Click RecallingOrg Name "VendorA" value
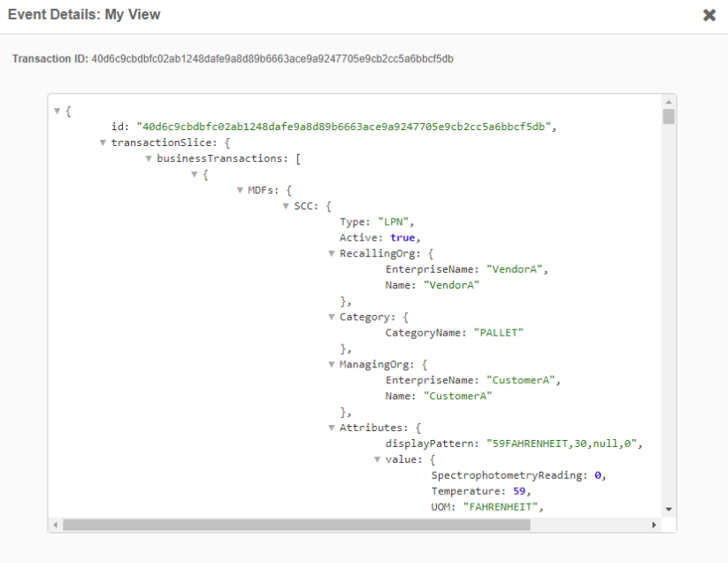This screenshot has width=728, height=563. [451, 285]
